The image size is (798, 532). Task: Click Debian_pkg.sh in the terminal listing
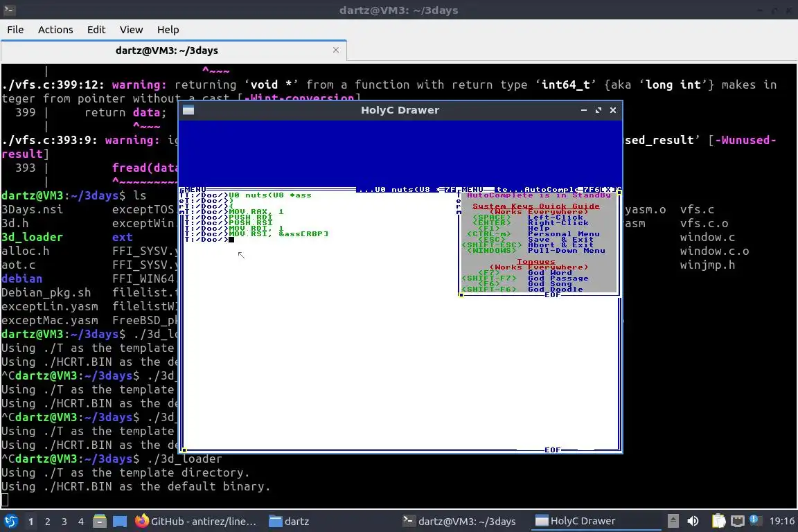pos(46,293)
